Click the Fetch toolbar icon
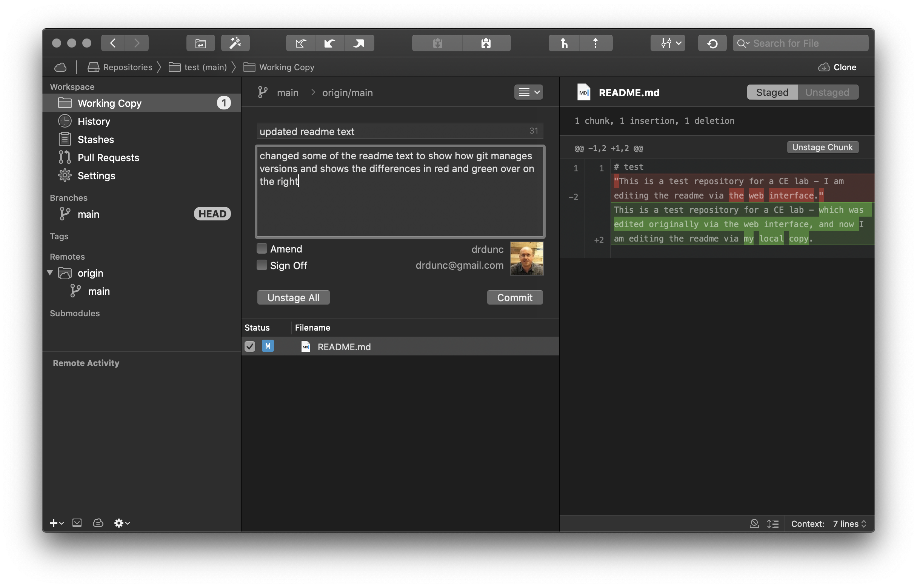Viewport: 917px width, 588px height. 301,43
